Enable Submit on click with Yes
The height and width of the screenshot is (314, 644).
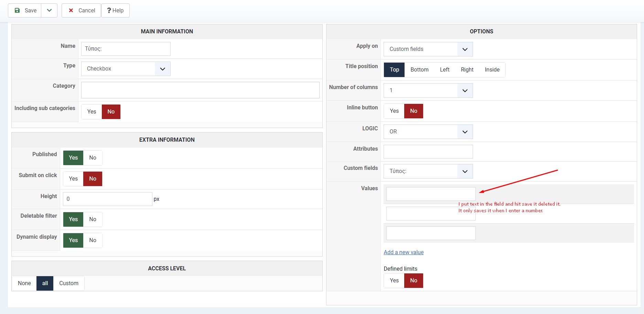73,178
